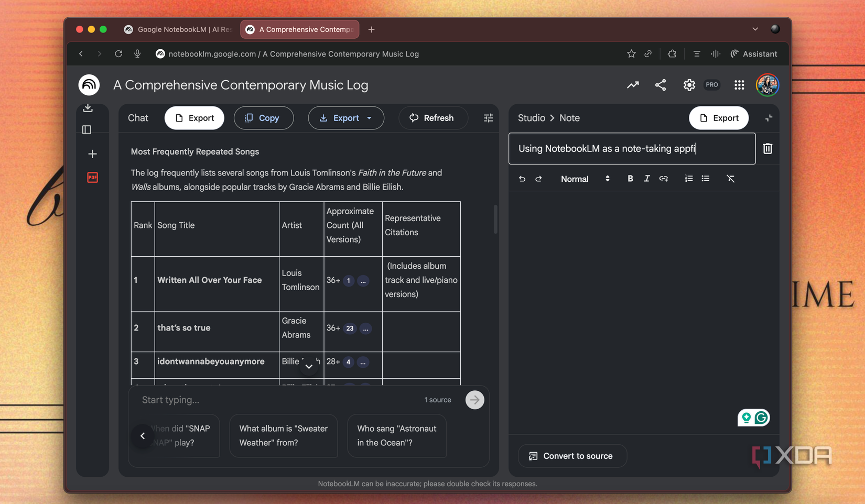Enable bulleted list in the note
Viewport: 865px width, 504px height.
pyautogui.click(x=705, y=179)
